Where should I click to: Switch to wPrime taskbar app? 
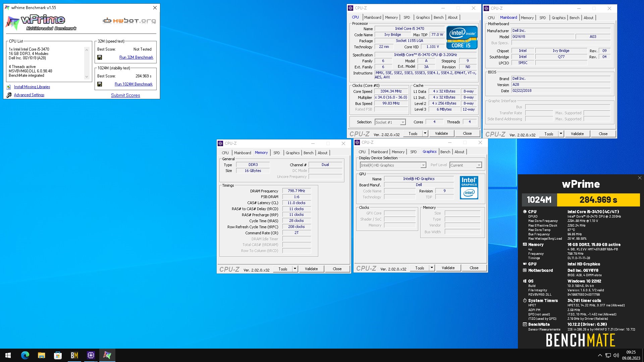click(x=107, y=355)
